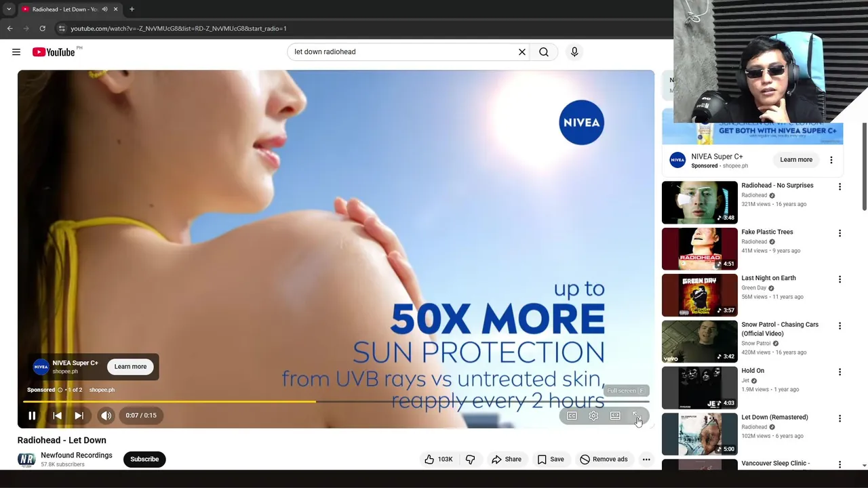
Task: Skip to the next video
Action: [79, 415]
